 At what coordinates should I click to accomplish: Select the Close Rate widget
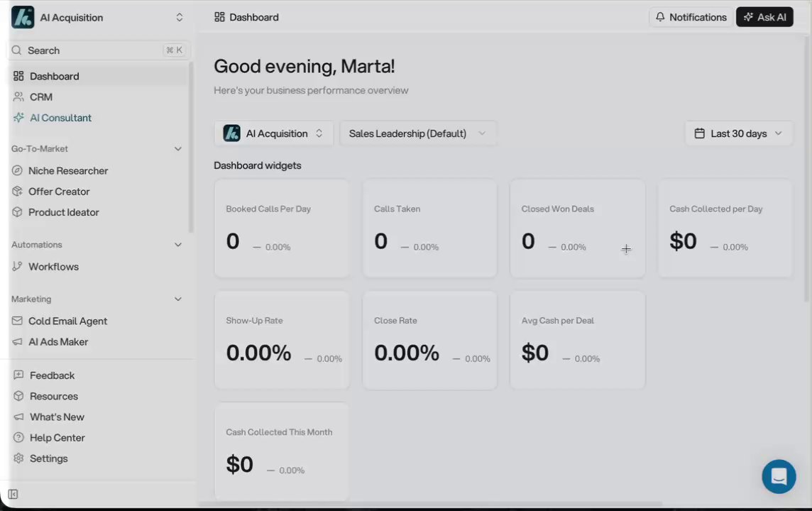(x=430, y=340)
